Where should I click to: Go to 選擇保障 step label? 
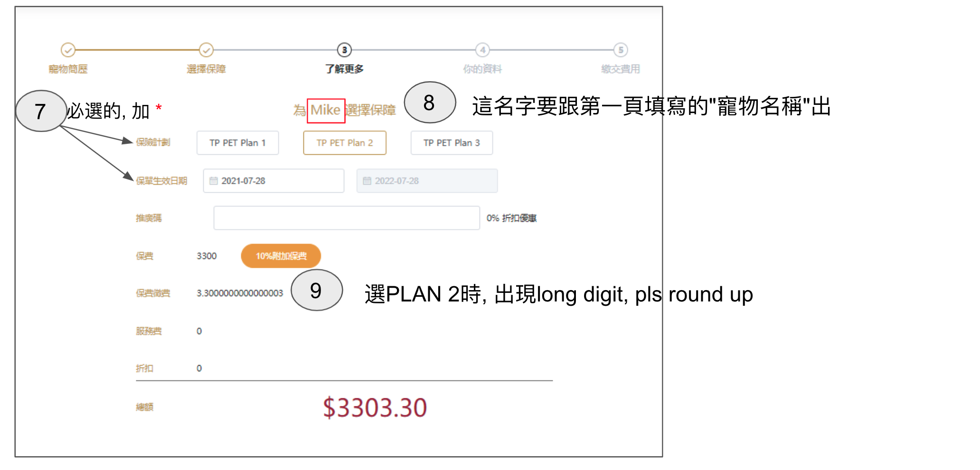point(206,69)
